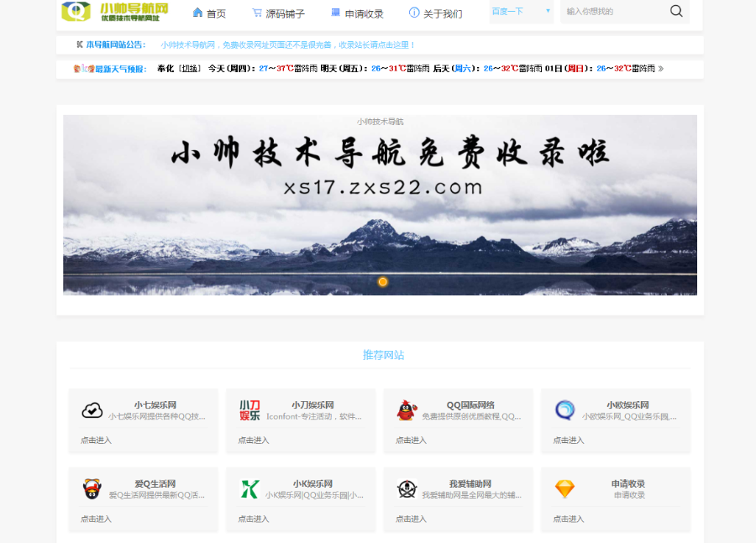Click the 奉化 city name in forecast
Image resolution: width=756 pixels, height=543 pixels.
coord(165,69)
